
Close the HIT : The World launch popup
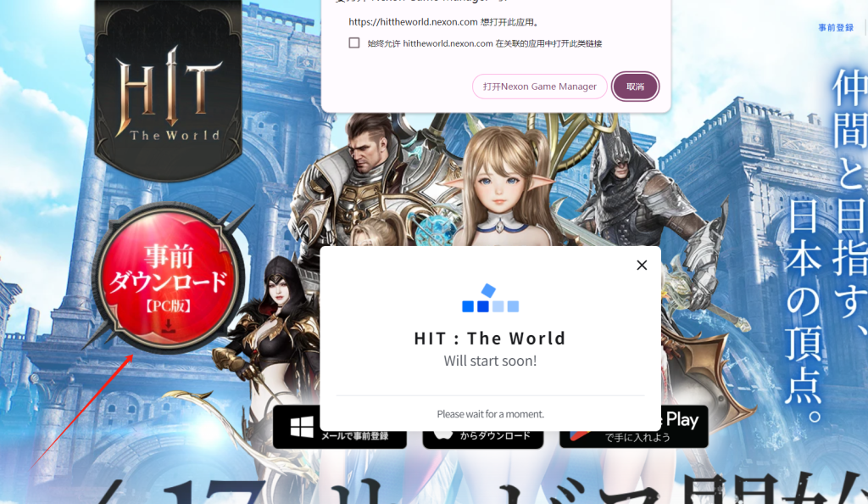coord(642,266)
